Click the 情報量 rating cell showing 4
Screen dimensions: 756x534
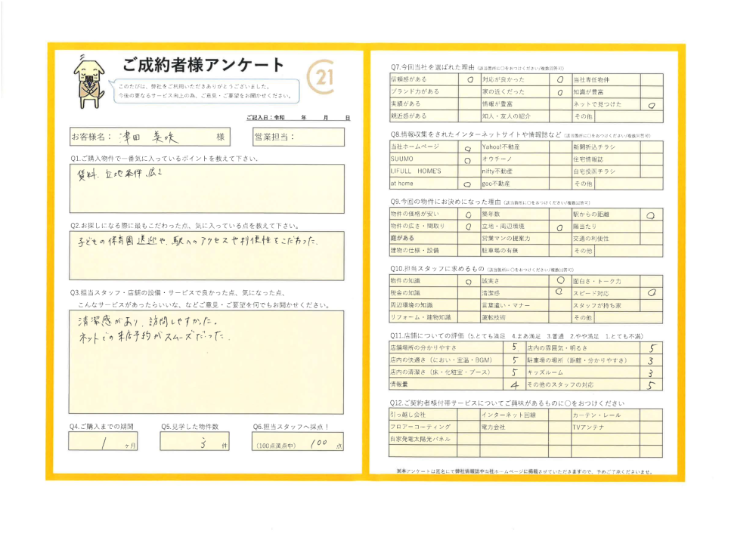tap(515, 384)
